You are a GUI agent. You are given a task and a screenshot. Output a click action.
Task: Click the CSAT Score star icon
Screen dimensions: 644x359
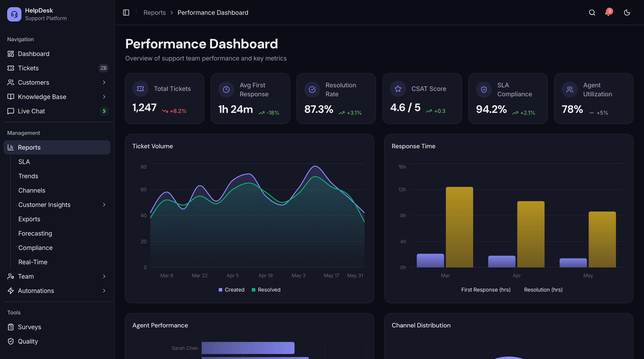point(398,89)
